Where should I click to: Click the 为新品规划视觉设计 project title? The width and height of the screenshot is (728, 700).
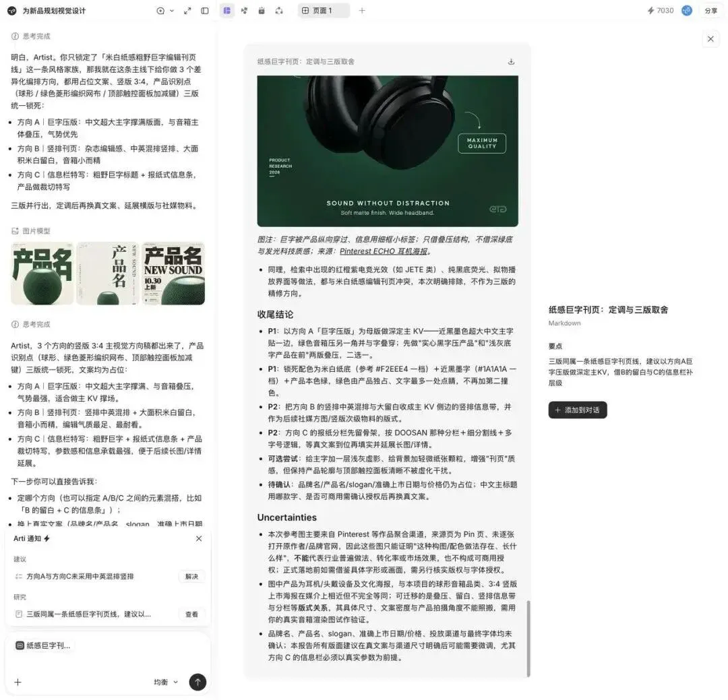tap(55, 11)
